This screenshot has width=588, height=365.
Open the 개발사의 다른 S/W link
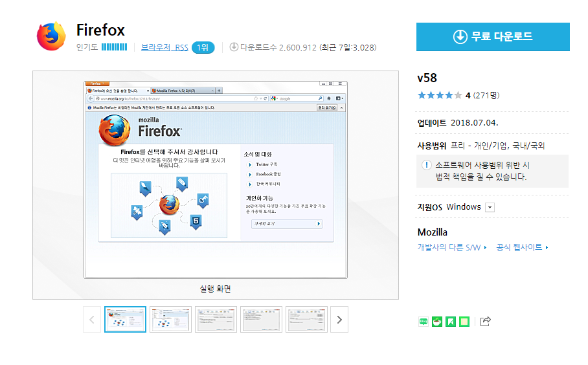pos(452,247)
